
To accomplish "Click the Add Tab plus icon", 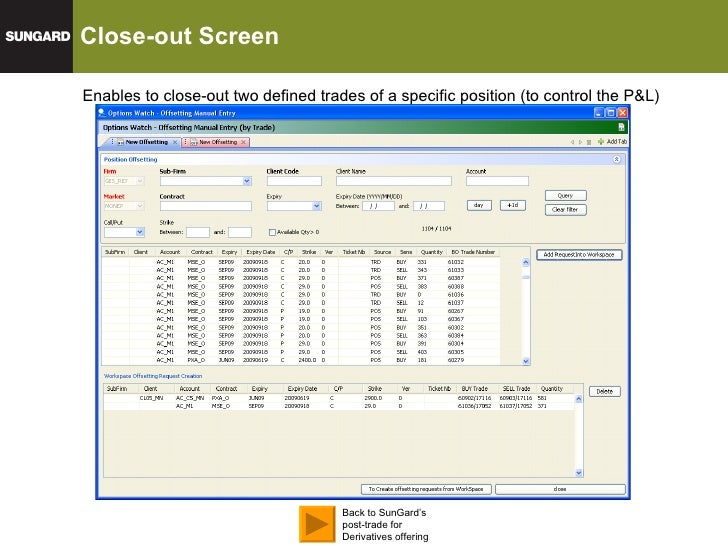I will (x=601, y=142).
